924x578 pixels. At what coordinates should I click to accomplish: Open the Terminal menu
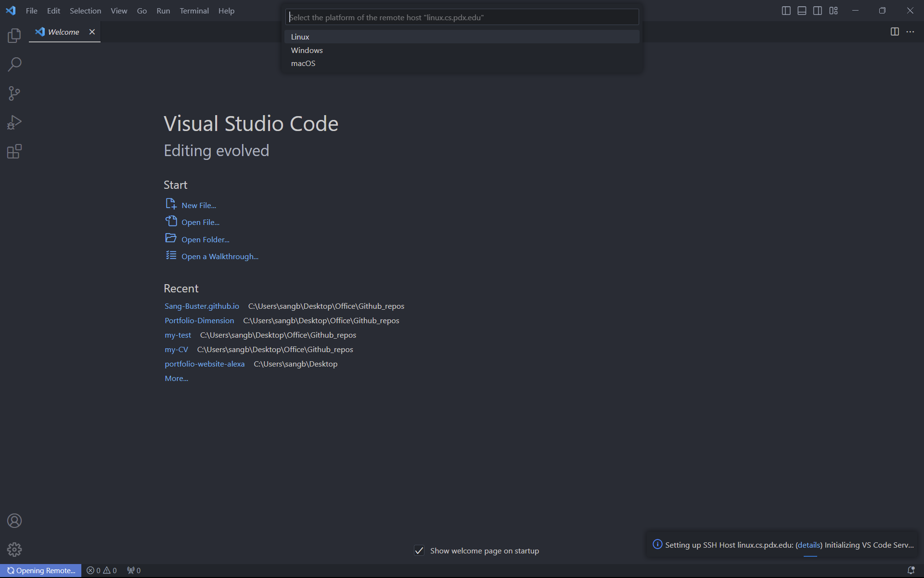pos(194,11)
